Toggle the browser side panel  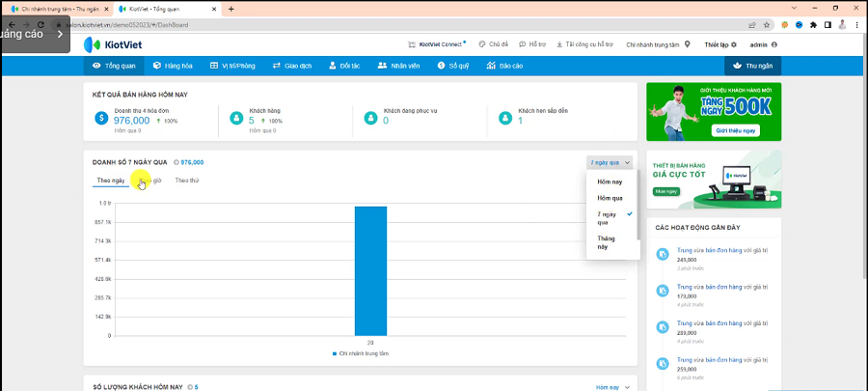pyautogui.click(x=827, y=25)
